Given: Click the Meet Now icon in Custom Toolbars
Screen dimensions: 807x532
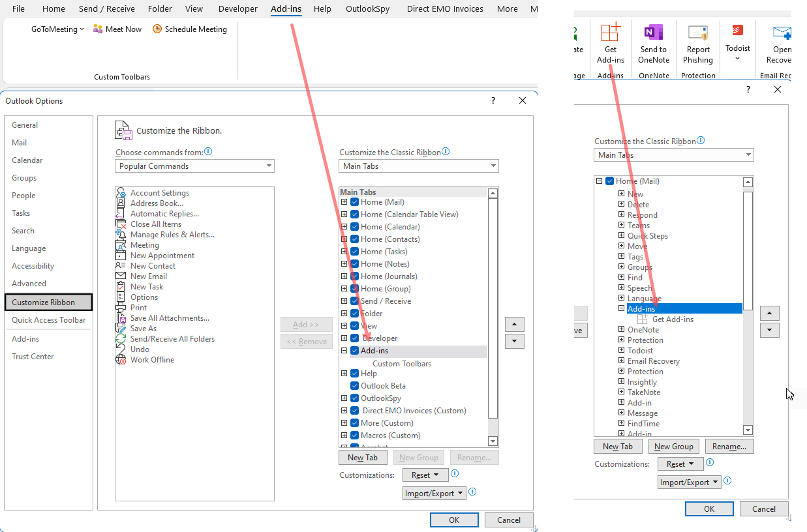Looking at the screenshot, I should coord(98,29).
